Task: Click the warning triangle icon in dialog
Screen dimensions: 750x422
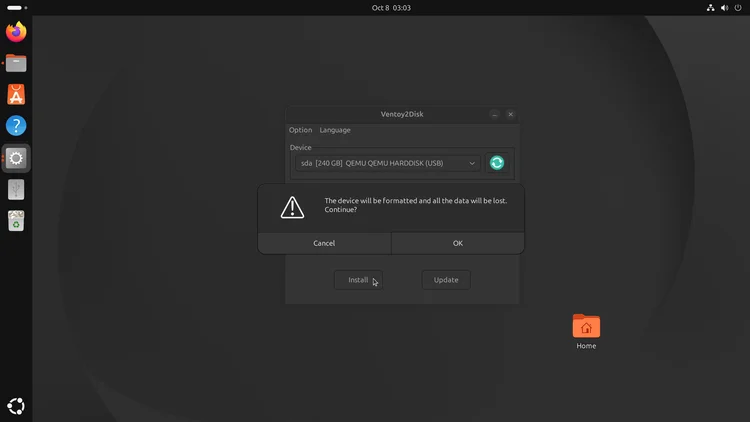Action: 292,207
